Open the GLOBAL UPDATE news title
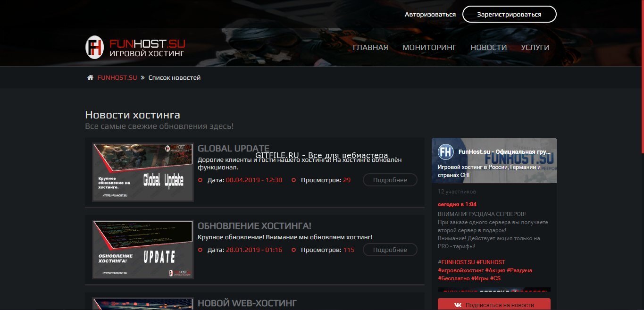 coord(234,148)
